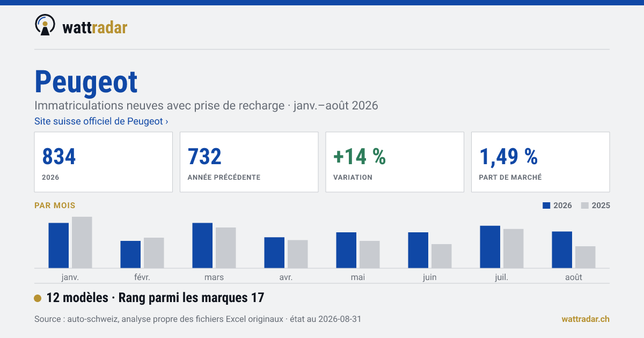
Task: Click the blue 2026 bar for mai
Action: [346, 250]
